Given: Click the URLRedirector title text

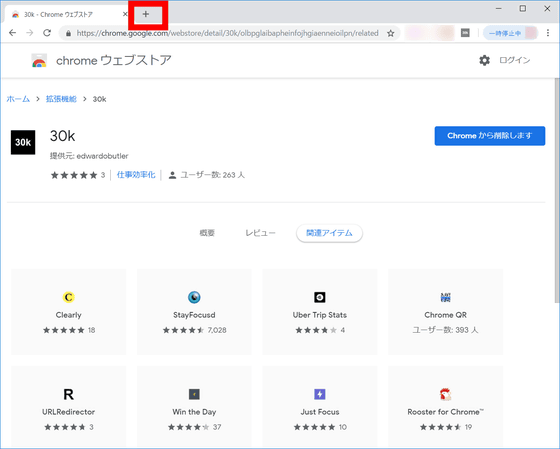Looking at the screenshot, I should 69,412.
